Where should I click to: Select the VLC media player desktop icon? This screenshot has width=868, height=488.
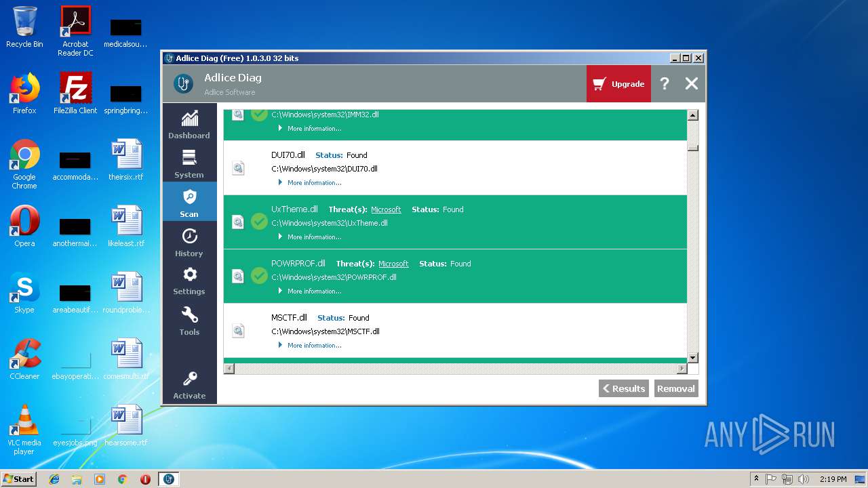point(24,430)
